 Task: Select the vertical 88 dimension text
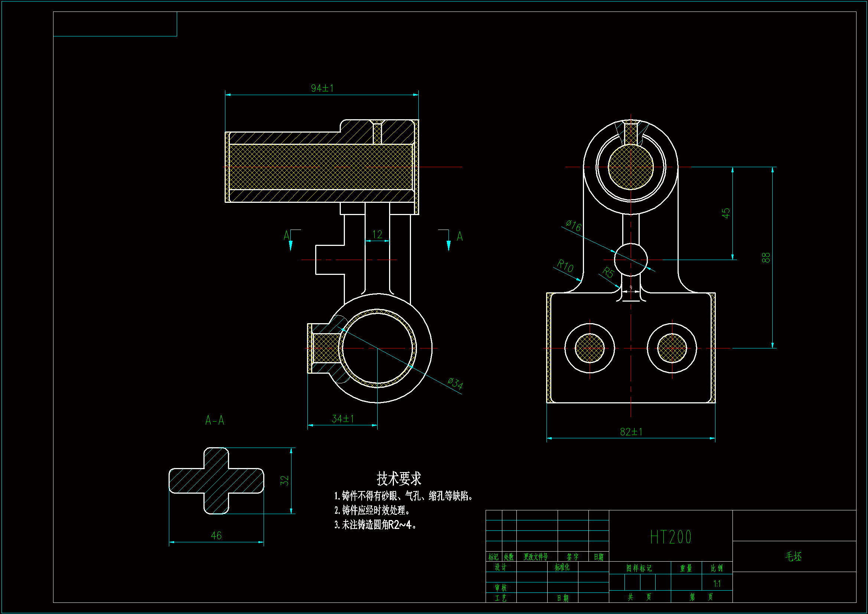766,258
